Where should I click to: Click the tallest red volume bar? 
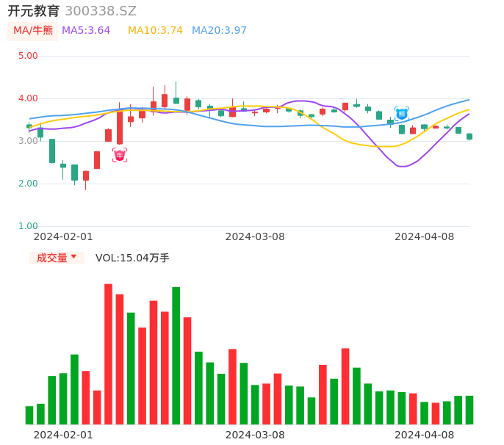coord(108,354)
